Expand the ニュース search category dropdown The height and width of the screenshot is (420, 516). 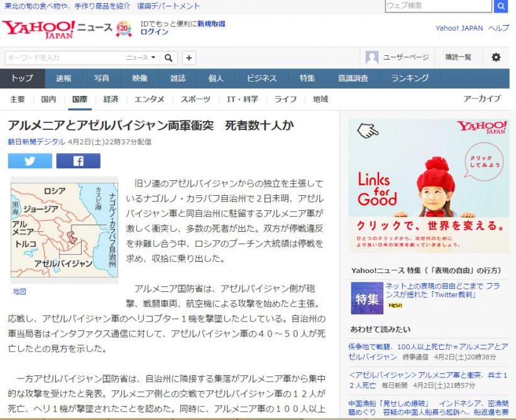coord(141,58)
